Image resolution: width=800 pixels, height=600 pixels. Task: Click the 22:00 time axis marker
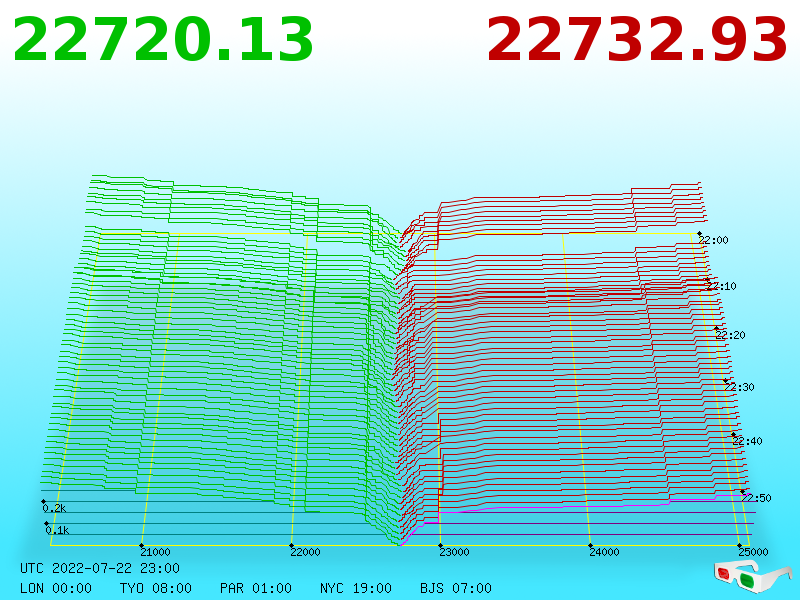coord(713,240)
